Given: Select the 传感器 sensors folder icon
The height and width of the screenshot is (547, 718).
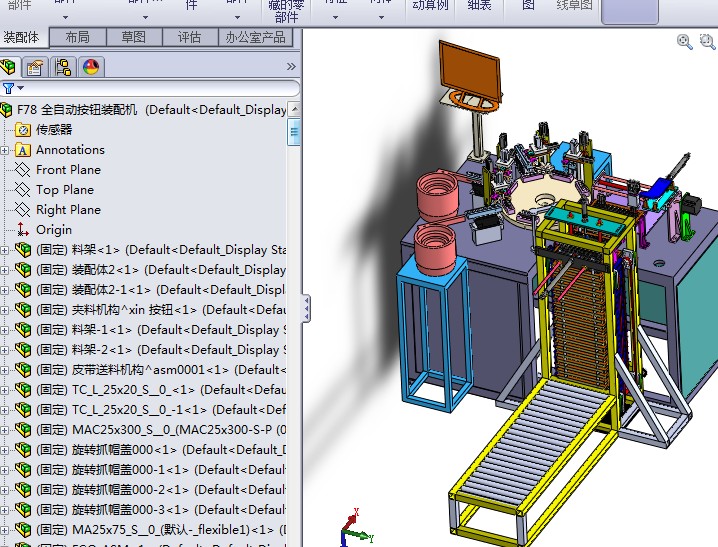Looking at the screenshot, I should (x=23, y=130).
